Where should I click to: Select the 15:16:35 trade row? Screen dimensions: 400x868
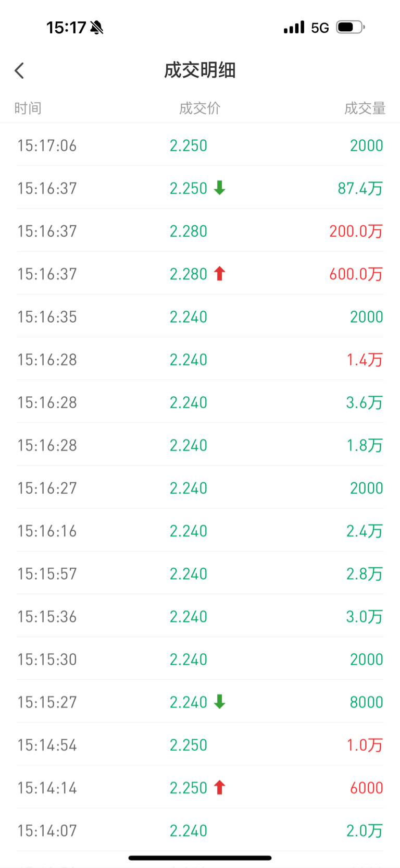(x=200, y=316)
